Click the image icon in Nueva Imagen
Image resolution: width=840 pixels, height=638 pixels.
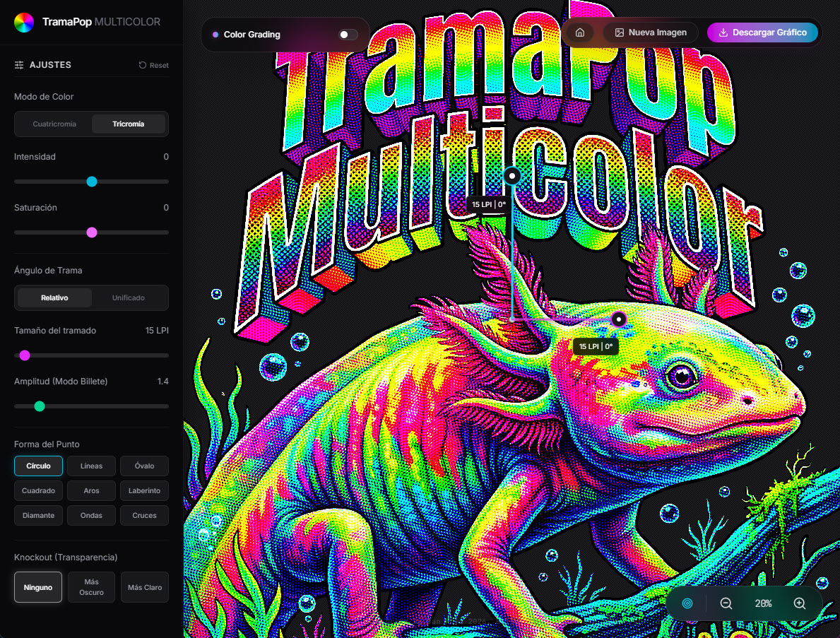(620, 33)
